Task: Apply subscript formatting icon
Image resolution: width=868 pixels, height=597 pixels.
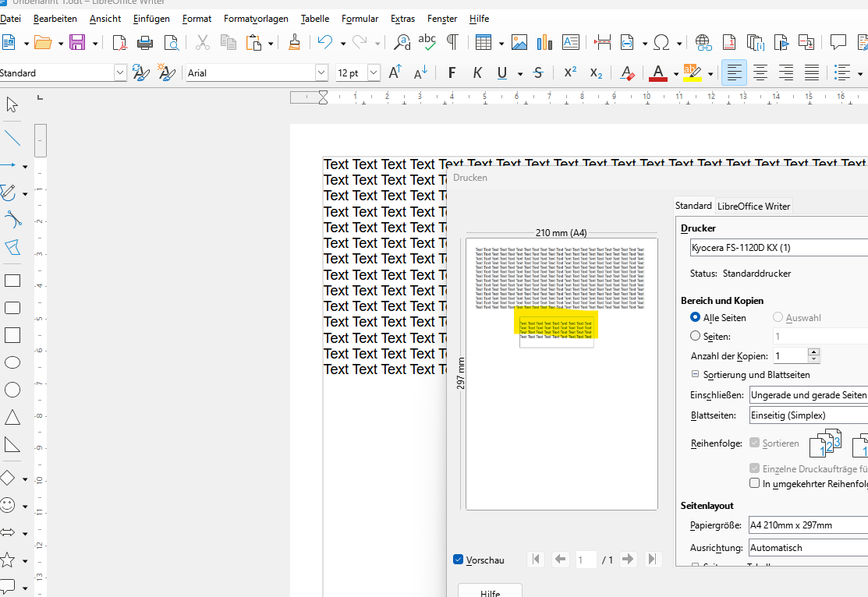Action: tap(596, 72)
